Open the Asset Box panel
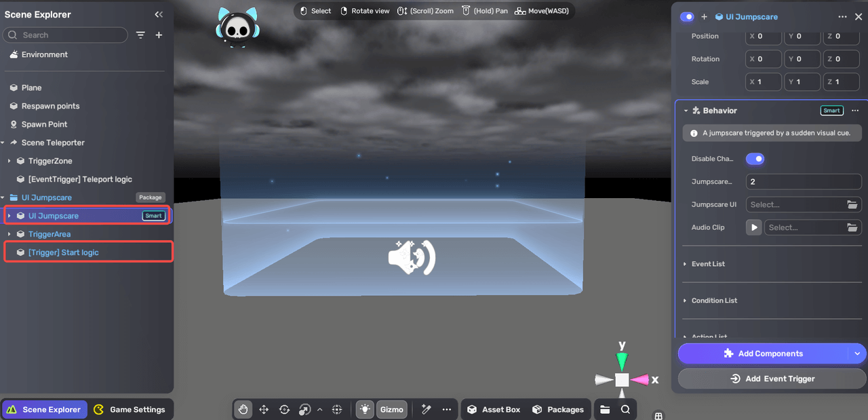The width and height of the screenshot is (868, 420). coord(494,409)
